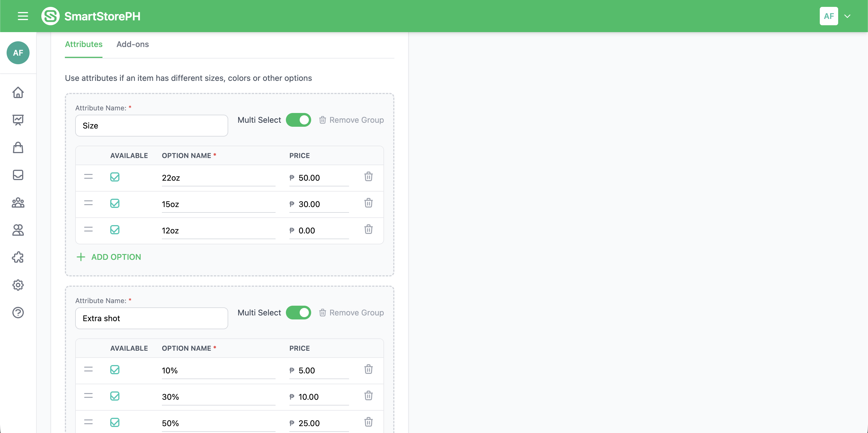This screenshot has width=868, height=433.
Task: Switch to the Add-ons tab
Action: pyautogui.click(x=132, y=44)
